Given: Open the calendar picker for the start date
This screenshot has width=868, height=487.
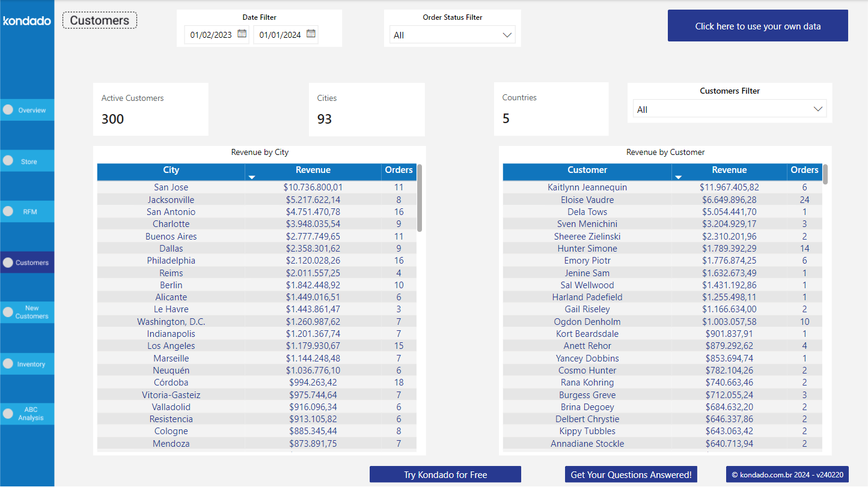Looking at the screenshot, I should point(242,34).
